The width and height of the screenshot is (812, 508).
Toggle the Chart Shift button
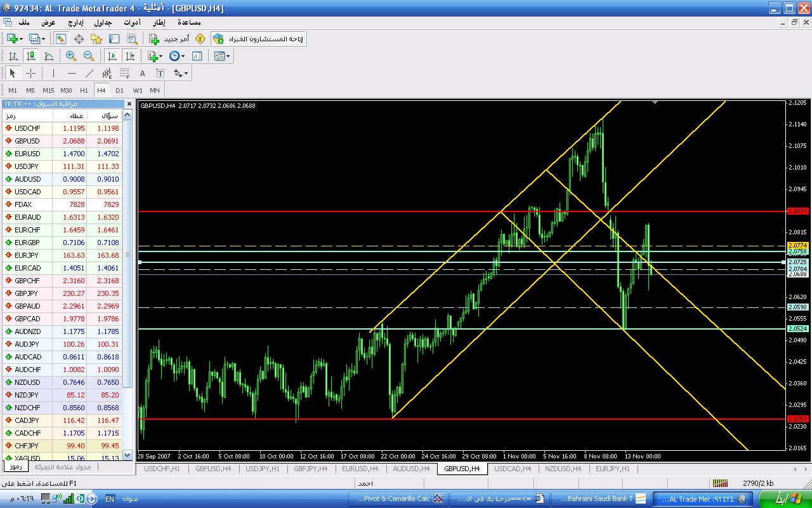tap(130, 57)
